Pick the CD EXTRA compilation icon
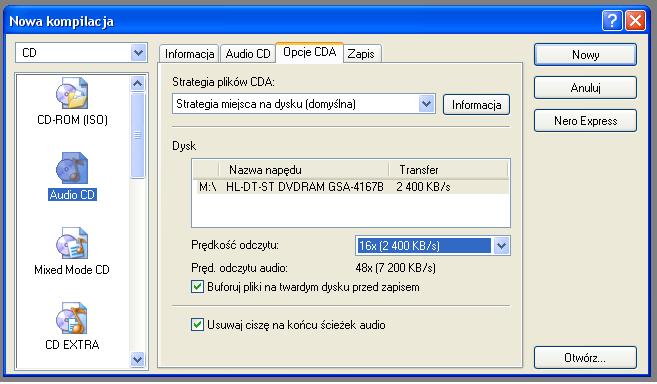 (x=72, y=318)
